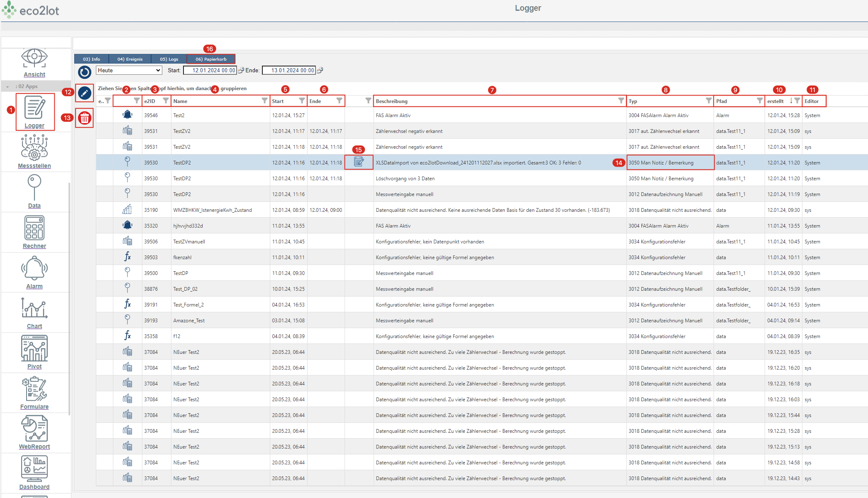
Task: Click the WebReport link label
Action: coord(34,446)
